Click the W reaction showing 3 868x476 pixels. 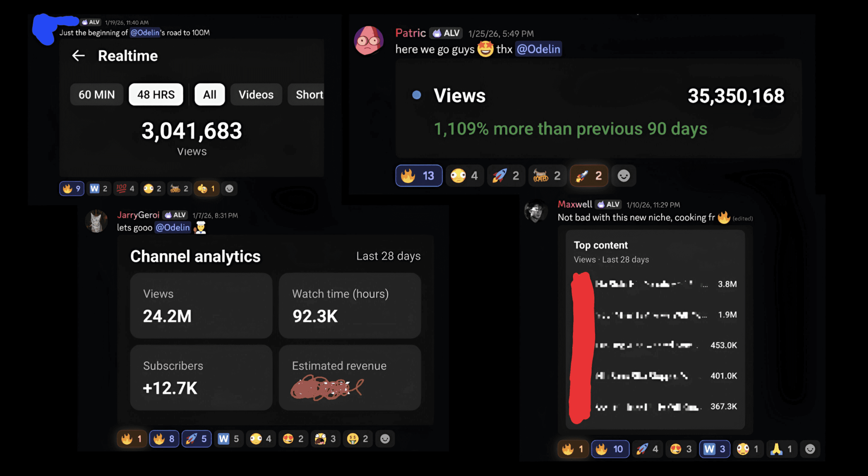pyautogui.click(x=715, y=449)
